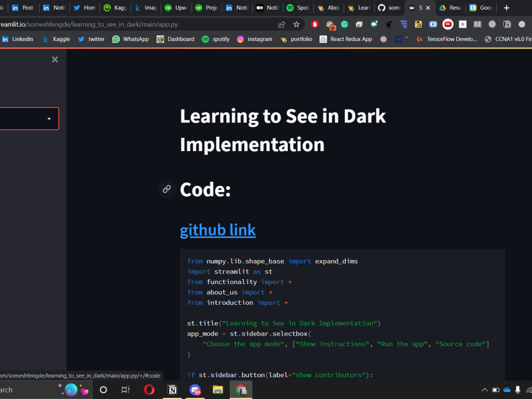This screenshot has width=532, height=399.
Task: Close the Streamlit sidebar with the X
Action: [55, 60]
